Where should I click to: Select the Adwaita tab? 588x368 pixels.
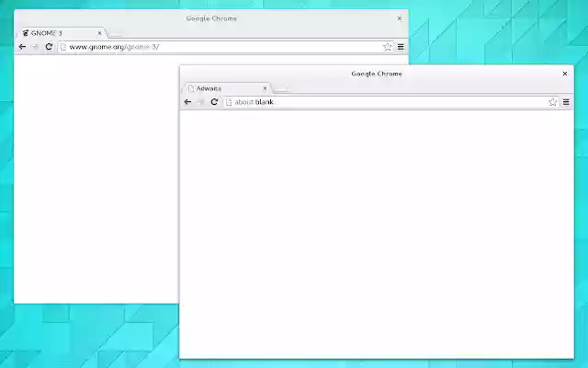[x=227, y=88]
